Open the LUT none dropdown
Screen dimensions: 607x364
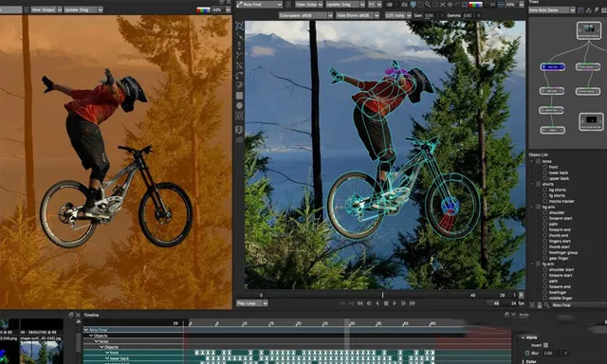[x=398, y=15]
